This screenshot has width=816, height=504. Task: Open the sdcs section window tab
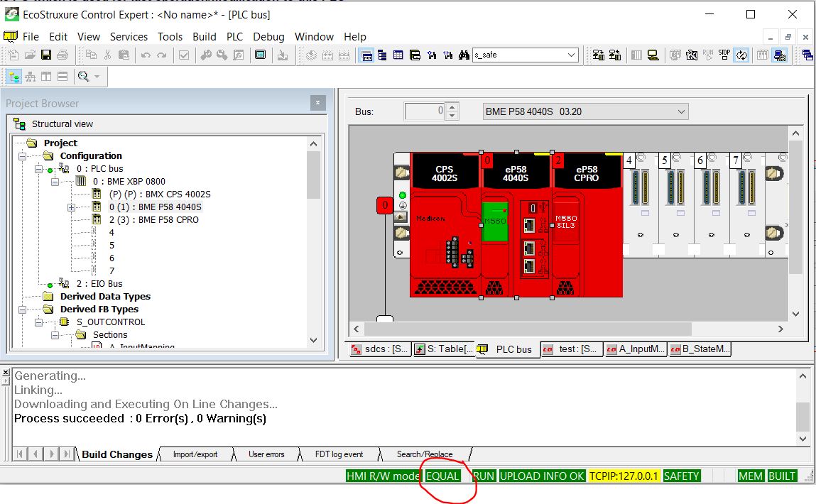click(380, 349)
